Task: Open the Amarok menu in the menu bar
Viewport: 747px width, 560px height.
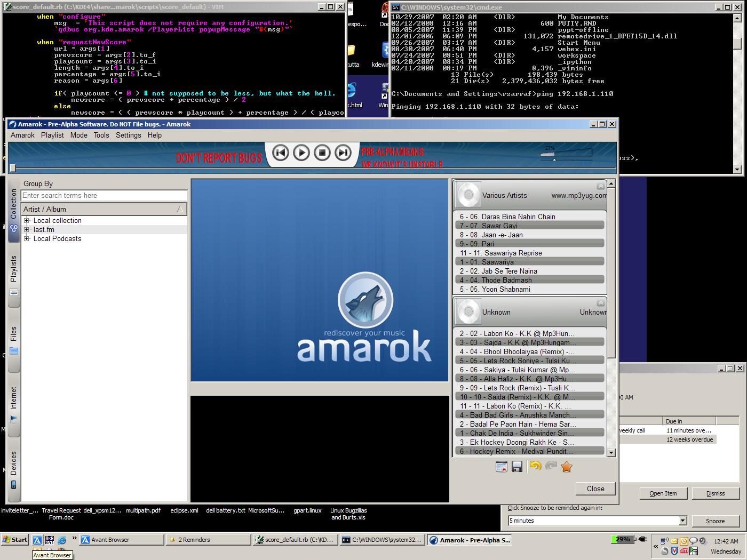Action: point(22,135)
